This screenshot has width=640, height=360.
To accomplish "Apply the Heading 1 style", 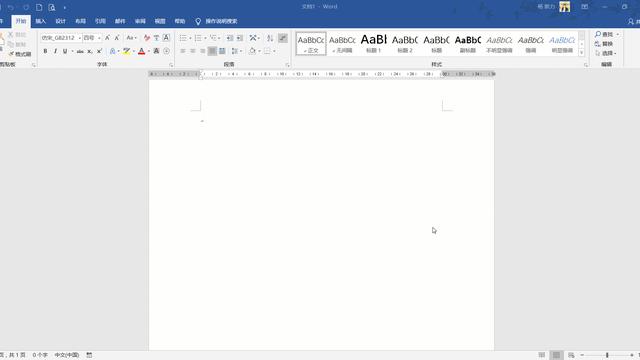I will 373,44.
